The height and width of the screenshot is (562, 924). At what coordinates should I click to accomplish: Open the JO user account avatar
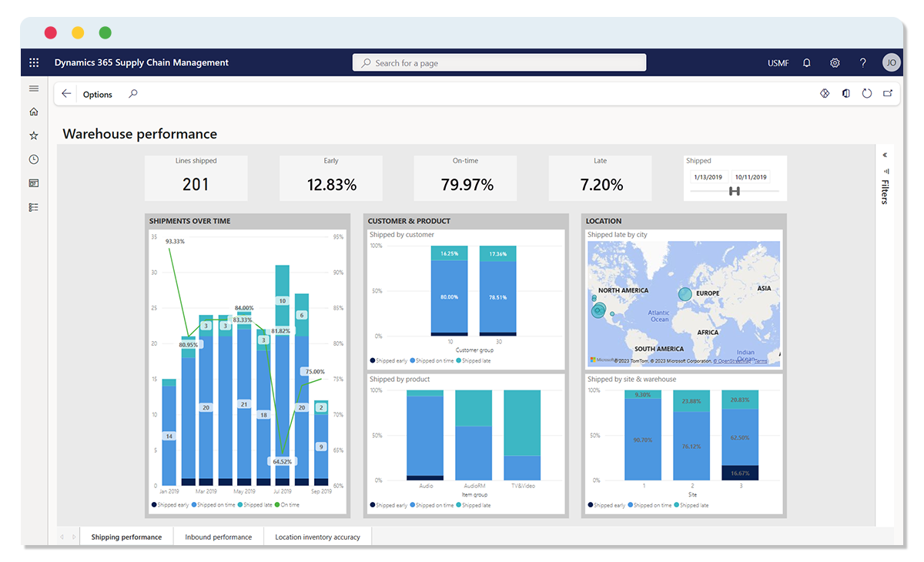pos(891,63)
